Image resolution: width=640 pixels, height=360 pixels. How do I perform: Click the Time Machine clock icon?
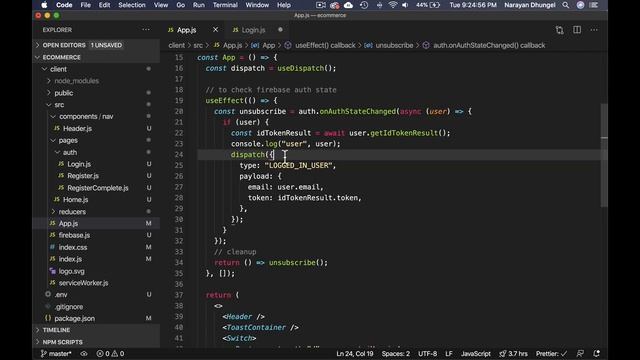(x=364, y=5)
